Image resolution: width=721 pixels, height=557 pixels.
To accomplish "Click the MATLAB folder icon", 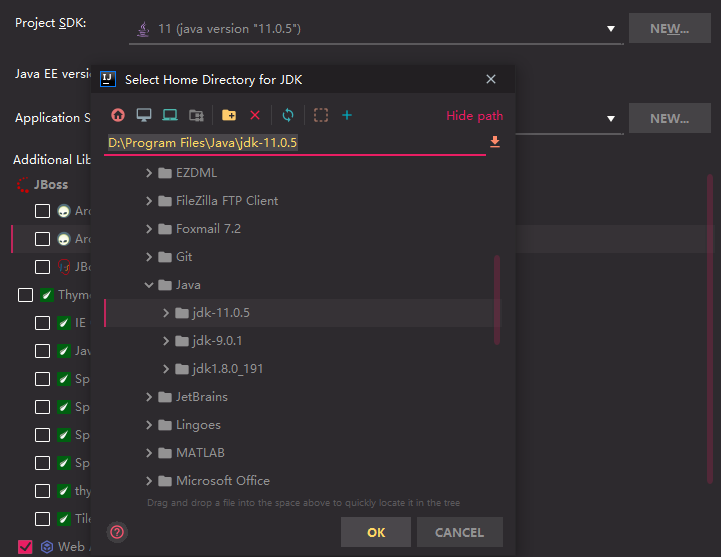I will pyautogui.click(x=165, y=453).
